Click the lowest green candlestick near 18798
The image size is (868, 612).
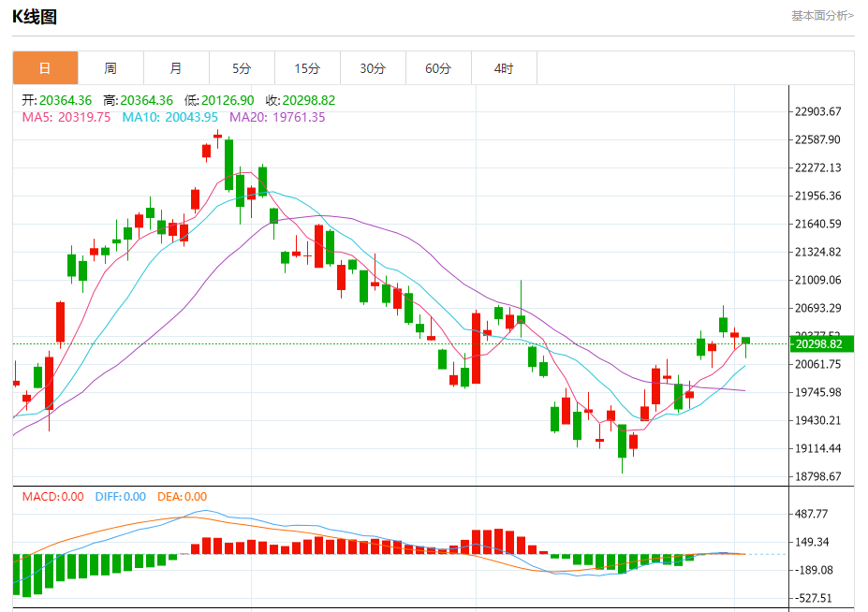point(623,441)
